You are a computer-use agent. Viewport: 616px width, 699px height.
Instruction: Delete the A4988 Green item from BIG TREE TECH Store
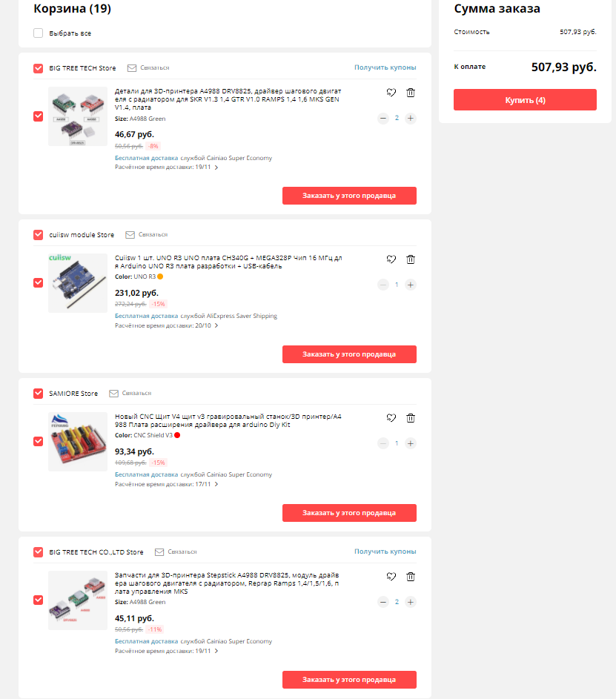tap(411, 93)
